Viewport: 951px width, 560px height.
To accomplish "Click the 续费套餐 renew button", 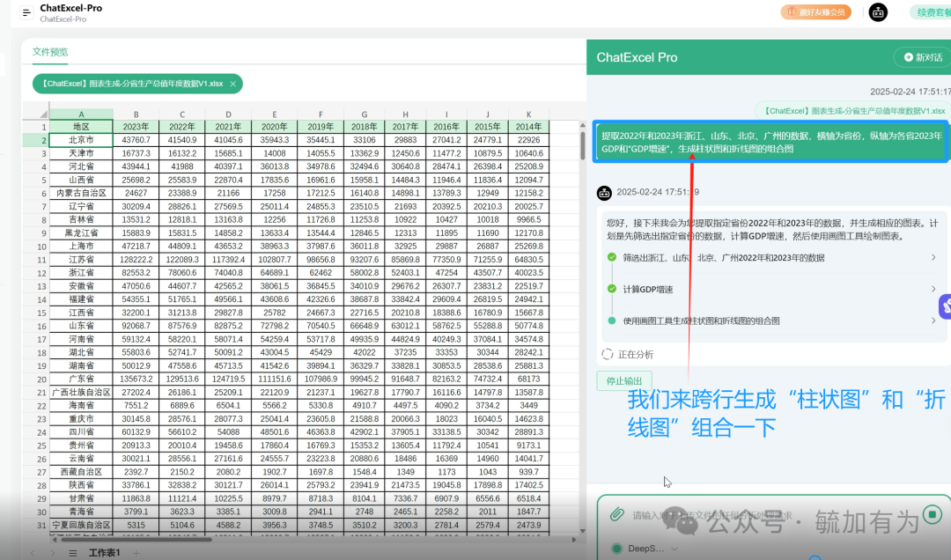I will click(933, 12).
